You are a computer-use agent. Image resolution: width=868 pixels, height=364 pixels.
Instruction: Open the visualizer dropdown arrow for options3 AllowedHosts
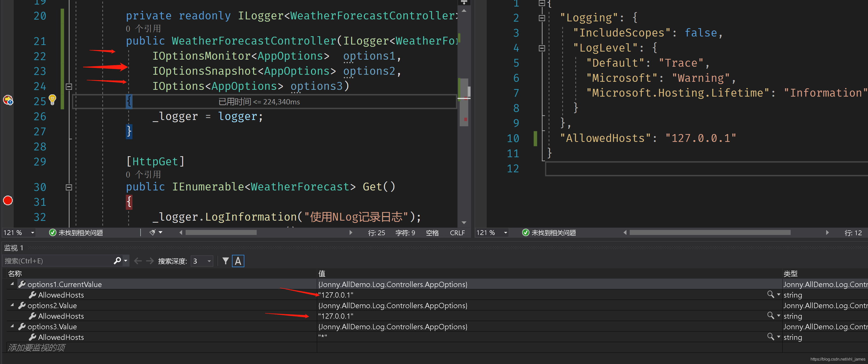(778, 337)
